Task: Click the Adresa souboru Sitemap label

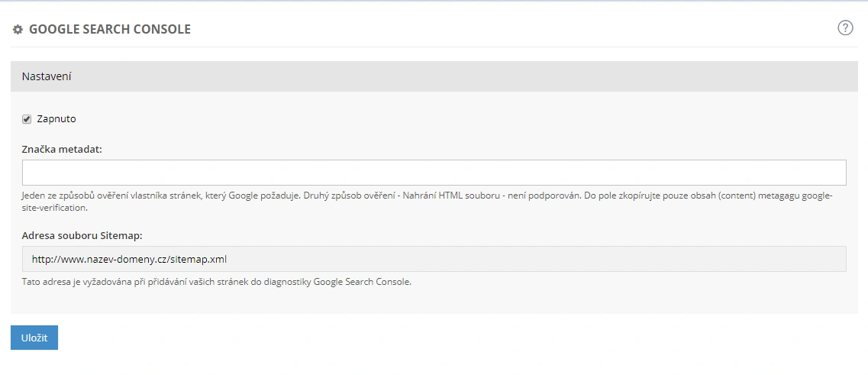Action: 82,235
